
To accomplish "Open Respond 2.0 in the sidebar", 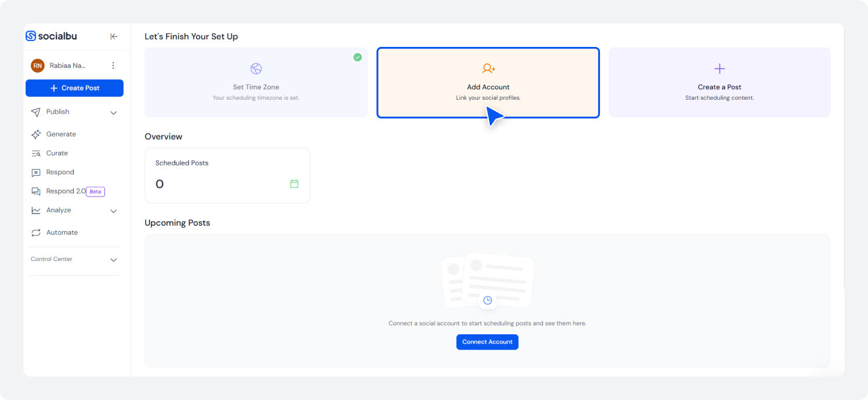I will point(66,191).
